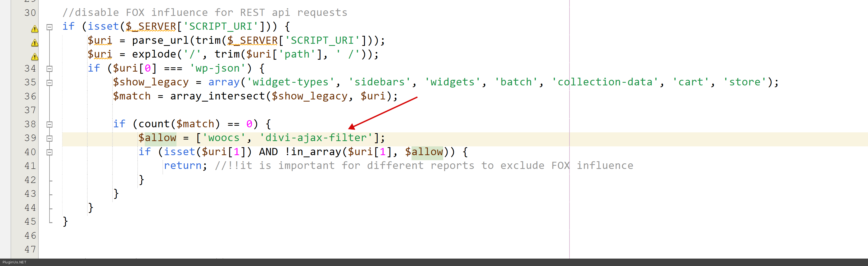Image resolution: width=868 pixels, height=266 pixels.
Task: Toggle the fold marker on line 39
Action: (x=49, y=138)
